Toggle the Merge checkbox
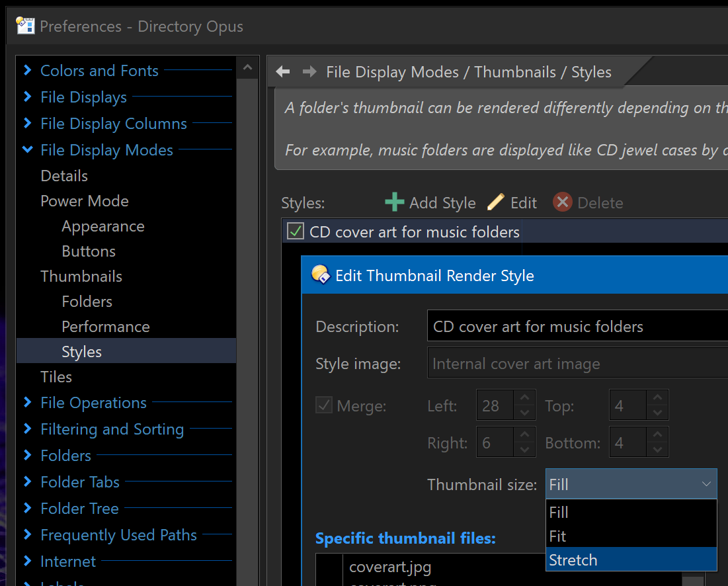Viewport: 728px width, 586px height. [323, 405]
